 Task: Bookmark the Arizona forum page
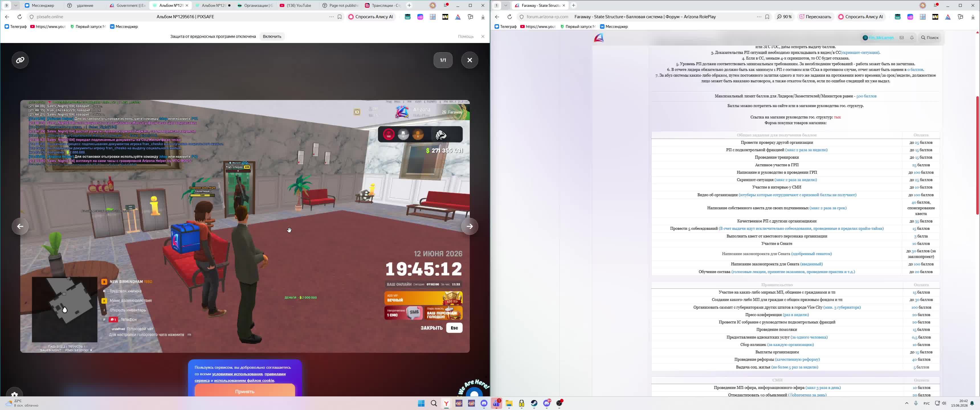pyautogui.click(x=767, y=17)
